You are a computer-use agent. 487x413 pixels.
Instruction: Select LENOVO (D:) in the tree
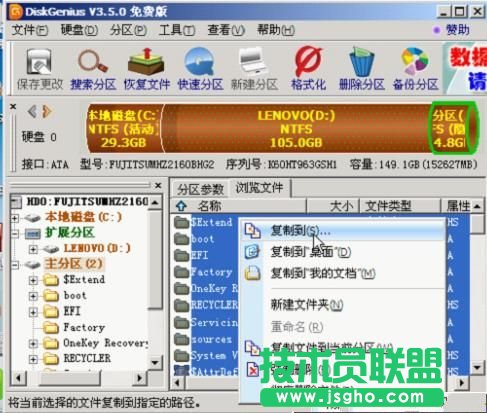[x=97, y=248]
